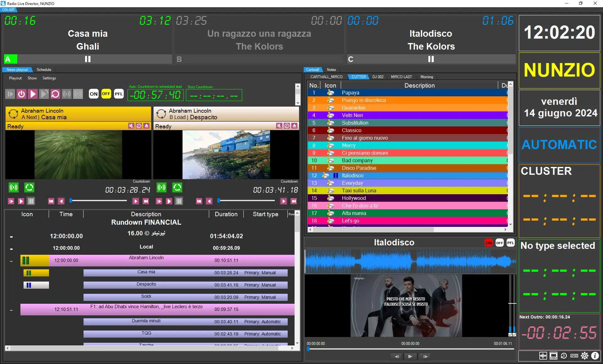Click the power button in the playout toolbar
Screen dimensions: 603x364
[x=21, y=94]
